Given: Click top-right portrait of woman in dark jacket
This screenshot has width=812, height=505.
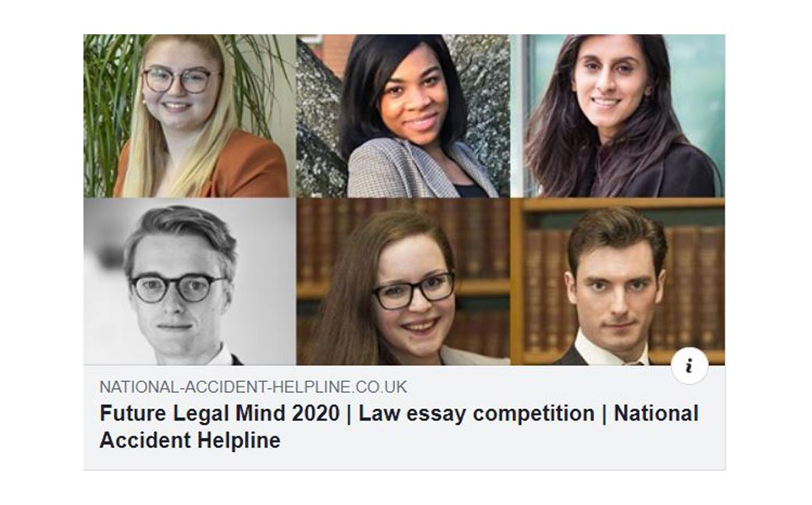Looking at the screenshot, I should coord(618,117).
